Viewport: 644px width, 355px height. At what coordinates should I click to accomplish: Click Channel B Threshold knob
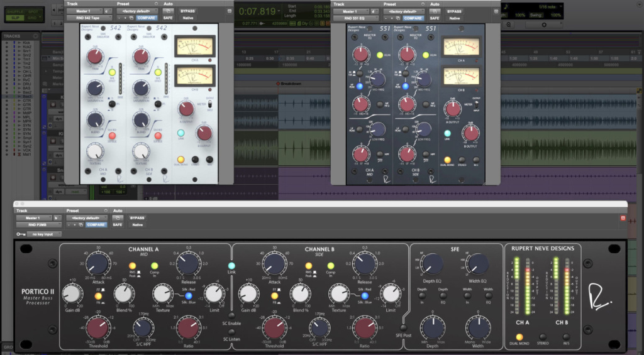[274, 327]
